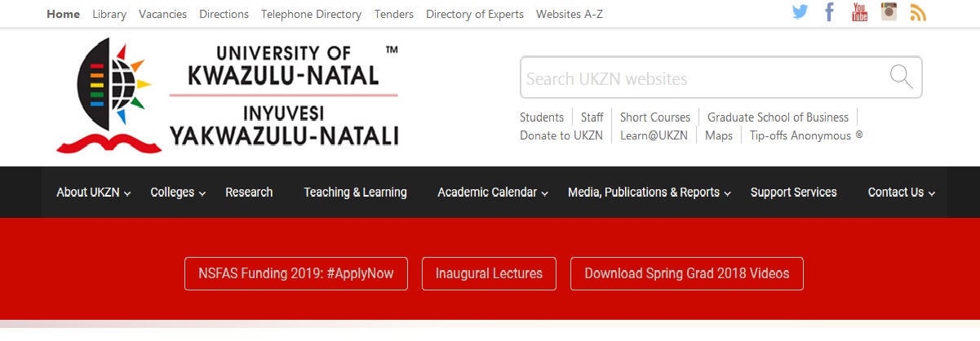This screenshot has width=980, height=341.
Task: Open Support Services from the nav bar
Action: 793,193
